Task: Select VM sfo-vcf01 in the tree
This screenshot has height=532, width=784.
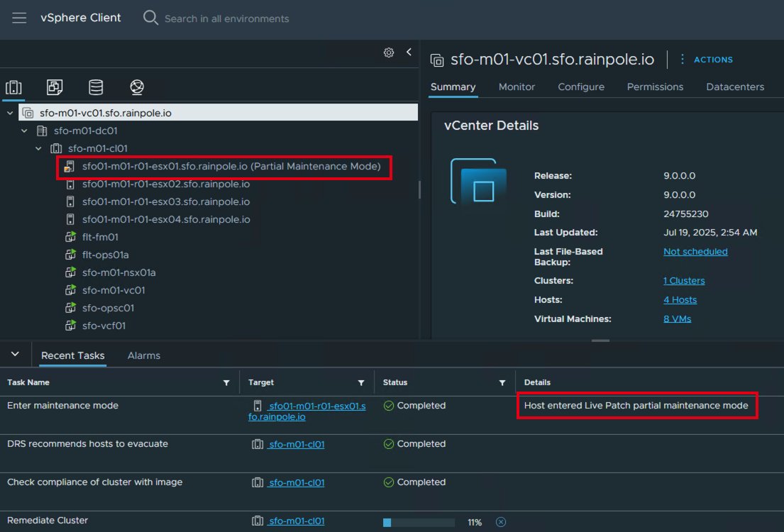Action: tap(104, 326)
